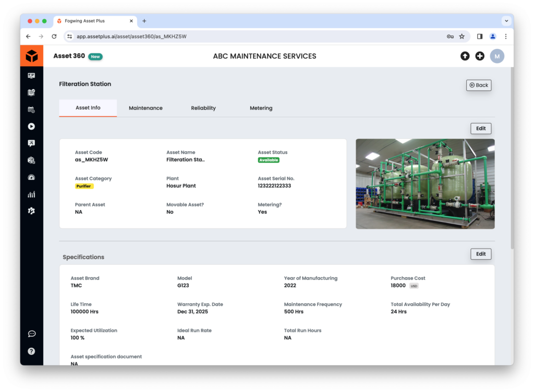Click the asset code as_MKHZ5W
Image resolution: width=534 pixels, height=392 pixels.
[91, 160]
